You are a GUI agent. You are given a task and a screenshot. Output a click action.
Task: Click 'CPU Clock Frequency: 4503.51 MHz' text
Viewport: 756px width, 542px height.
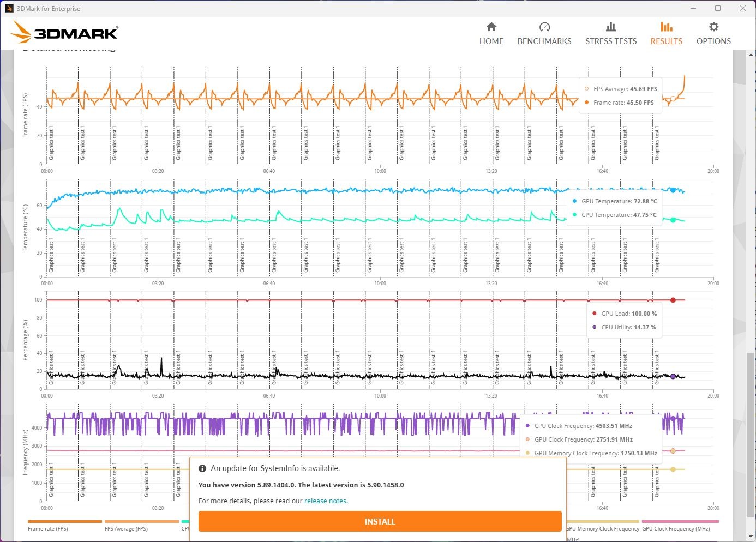[583, 426]
